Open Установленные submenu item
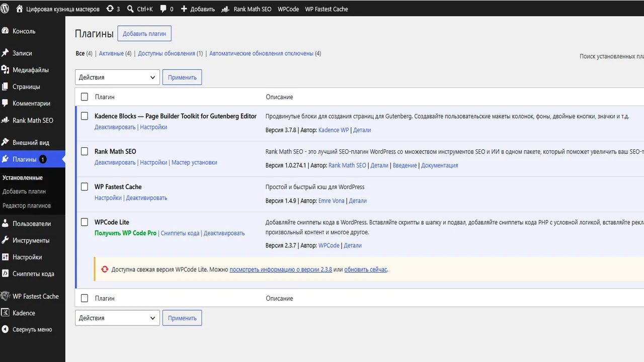The width and height of the screenshot is (644, 362). click(23, 177)
